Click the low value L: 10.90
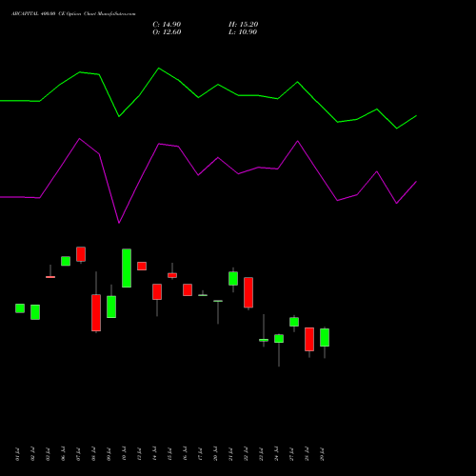476x476 pixels. [243, 32]
